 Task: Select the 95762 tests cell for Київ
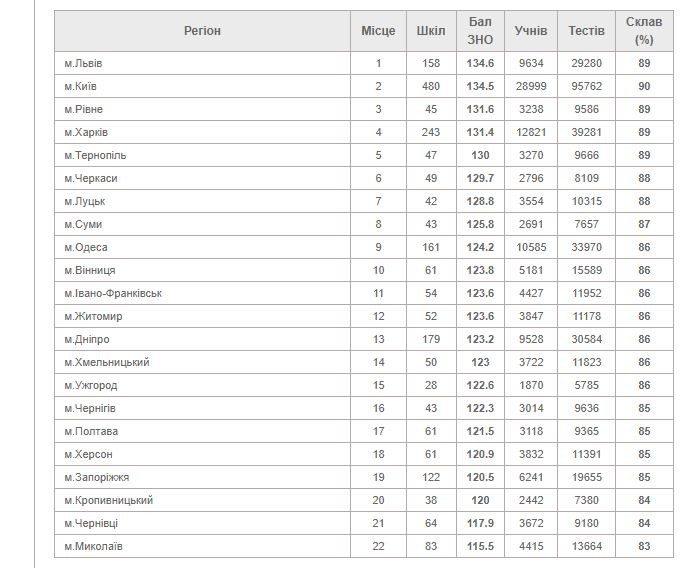coord(586,87)
